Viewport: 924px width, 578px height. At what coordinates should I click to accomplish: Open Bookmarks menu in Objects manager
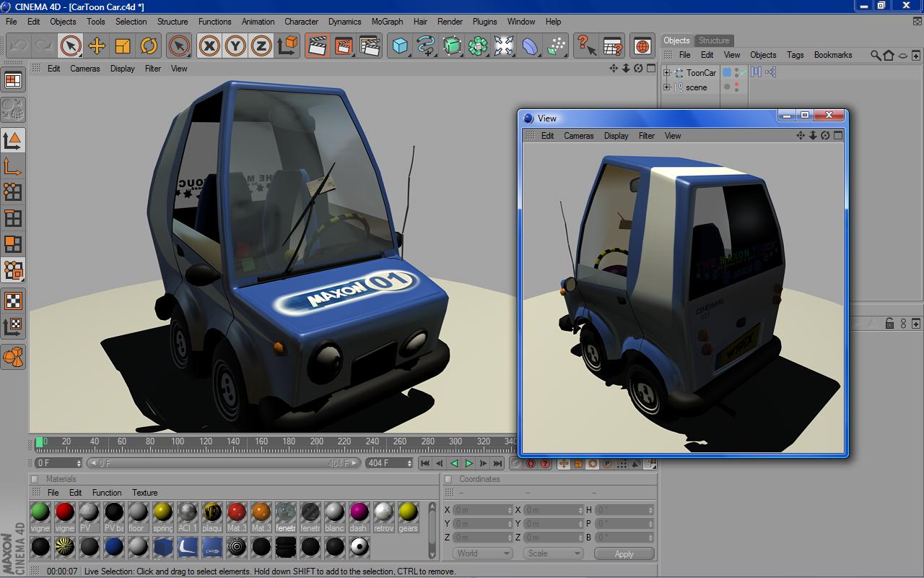[x=833, y=55]
